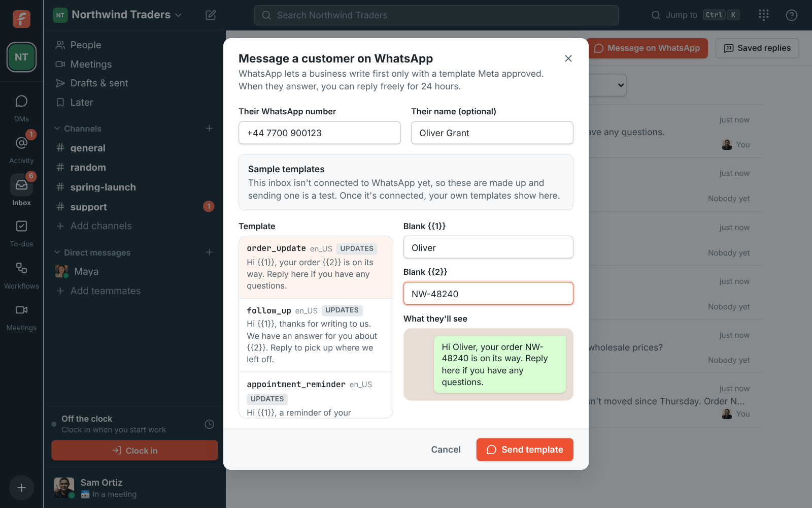Image resolution: width=812 pixels, height=508 pixels.
Task: Click the clock history icon beside Off the clock
Action: [x=209, y=424]
